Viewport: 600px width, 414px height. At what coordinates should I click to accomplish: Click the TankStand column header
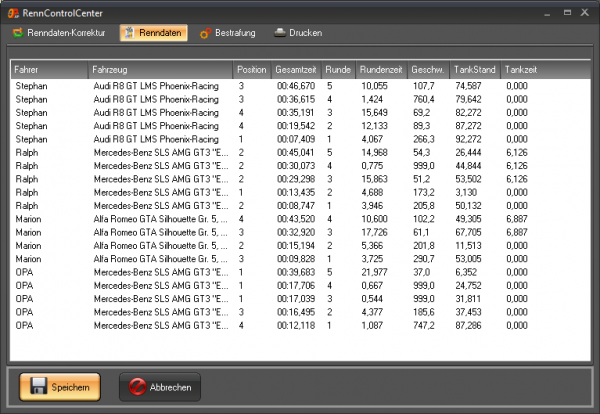pyautogui.click(x=475, y=70)
